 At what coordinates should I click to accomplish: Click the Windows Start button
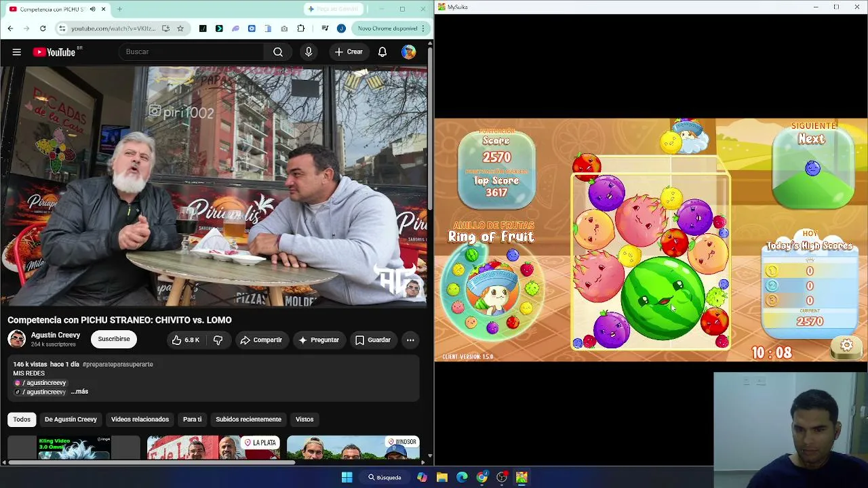click(x=347, y=477)
